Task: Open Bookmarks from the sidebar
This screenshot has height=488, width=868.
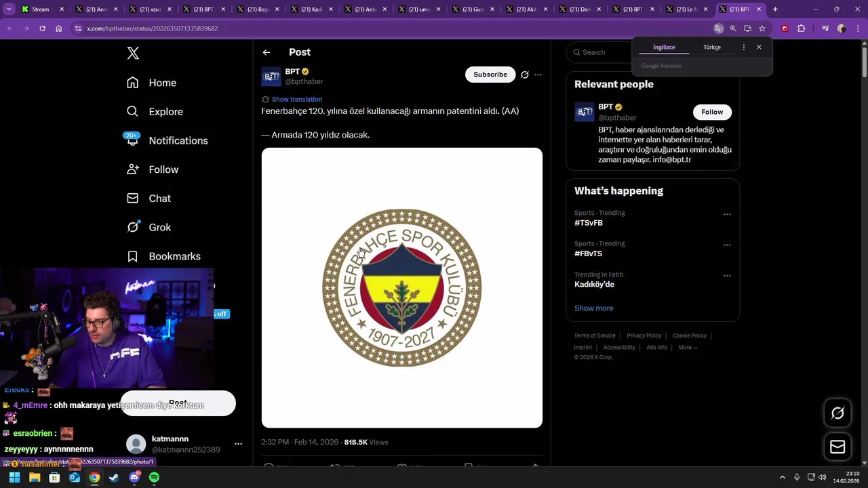Action: coord(164,256)
